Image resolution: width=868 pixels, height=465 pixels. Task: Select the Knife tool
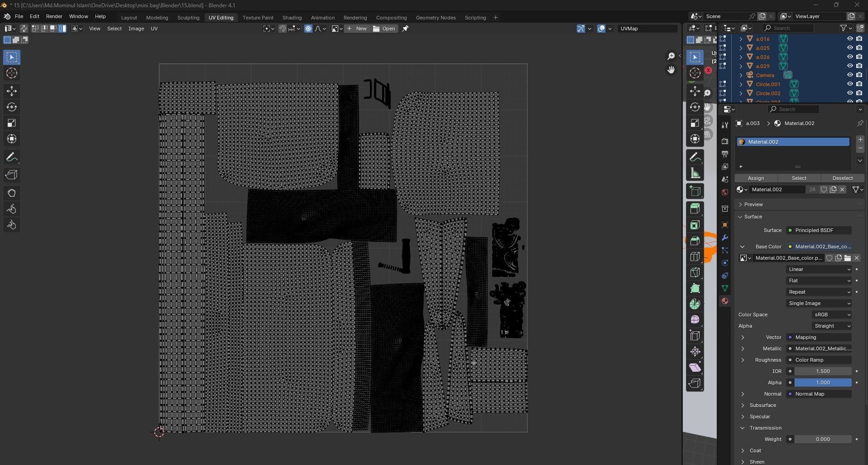[695, 272]
